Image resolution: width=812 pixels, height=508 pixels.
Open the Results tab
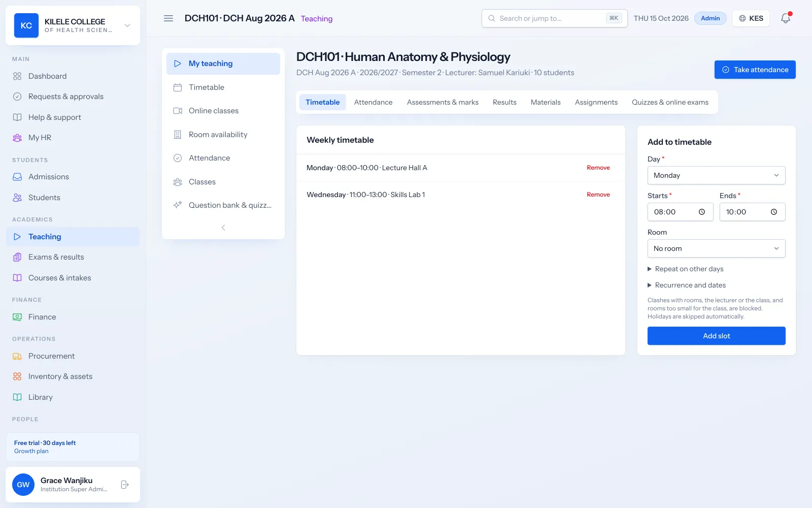pos(504,102)
